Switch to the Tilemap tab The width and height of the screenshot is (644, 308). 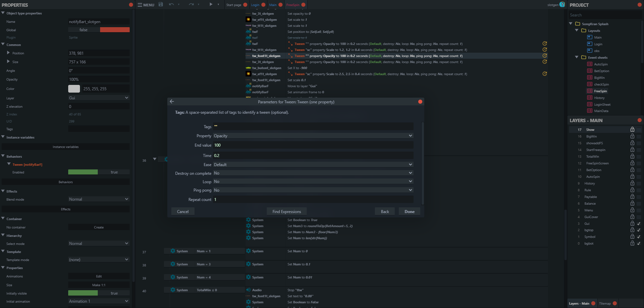605,303
